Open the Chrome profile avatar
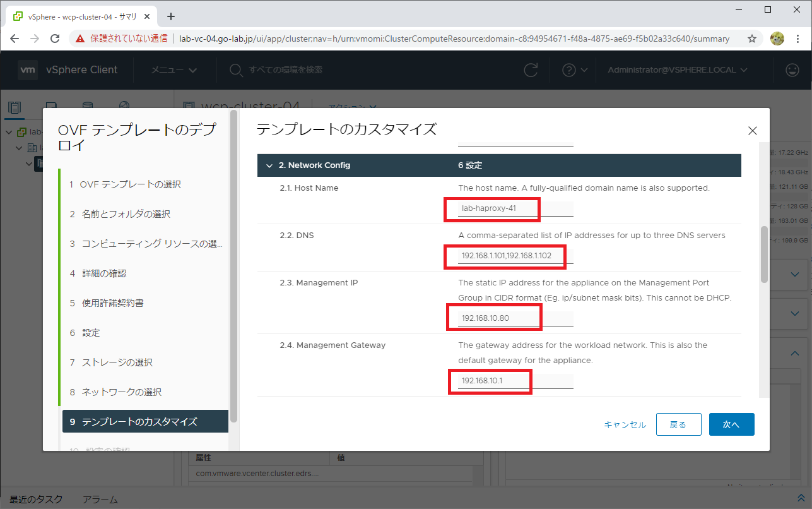This screenshot has height=509, width=812. 777,39
